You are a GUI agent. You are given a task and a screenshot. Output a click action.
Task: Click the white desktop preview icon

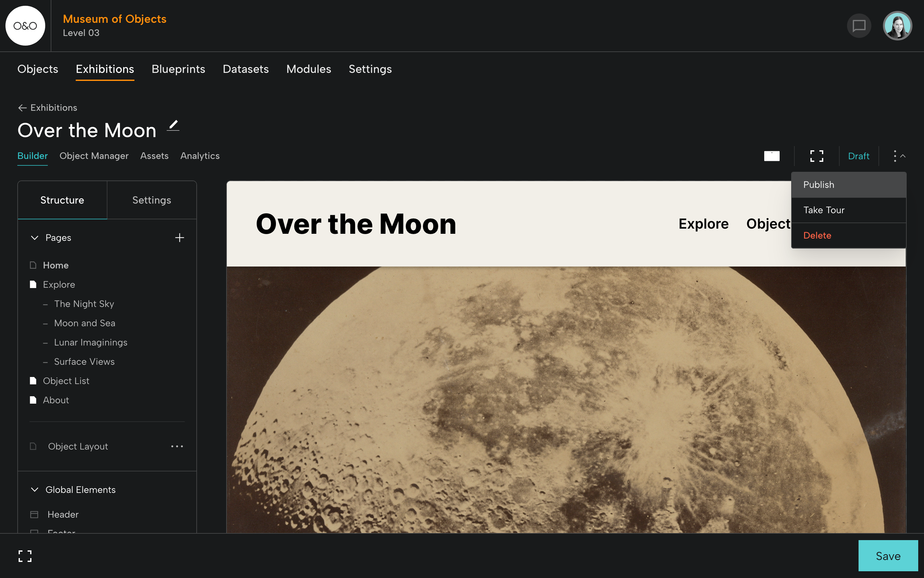coord(772,156)
